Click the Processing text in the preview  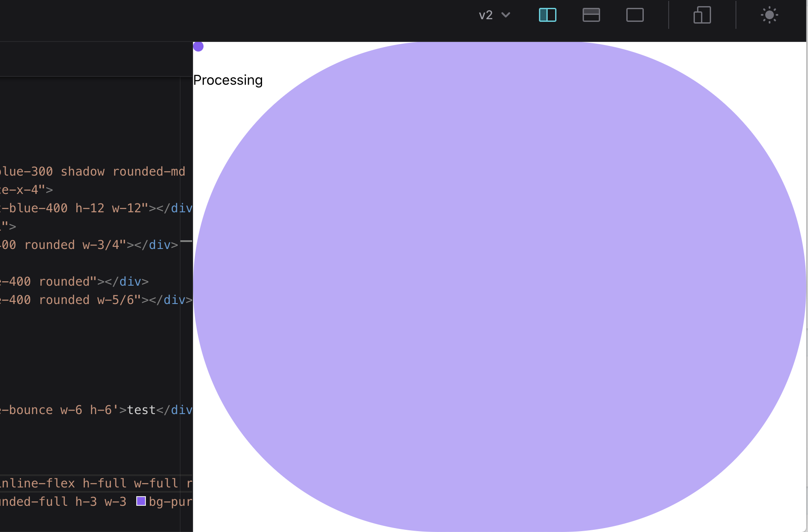pyautogui.click(x=228, y=80)
